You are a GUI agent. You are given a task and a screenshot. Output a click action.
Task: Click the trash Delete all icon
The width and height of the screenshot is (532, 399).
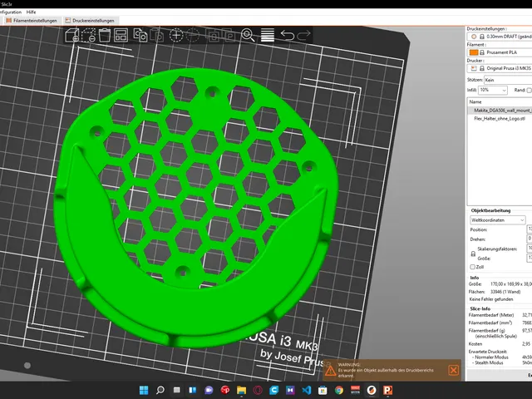(x=105, y=35)
